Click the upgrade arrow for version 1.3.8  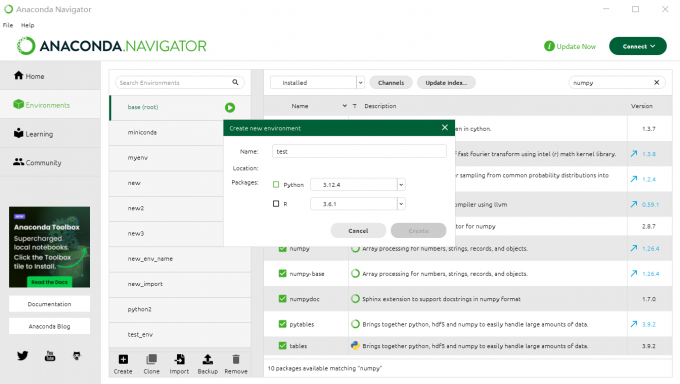pos(634,154)
